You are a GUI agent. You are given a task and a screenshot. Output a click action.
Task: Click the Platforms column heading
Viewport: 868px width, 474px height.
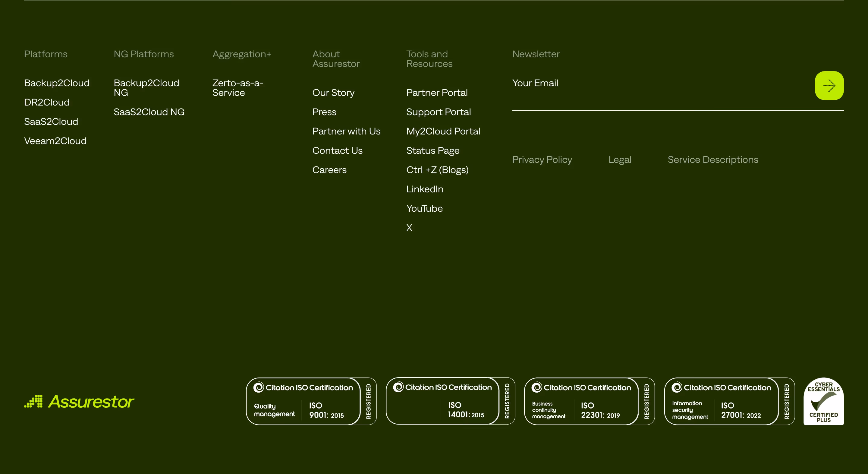[46, 54]
